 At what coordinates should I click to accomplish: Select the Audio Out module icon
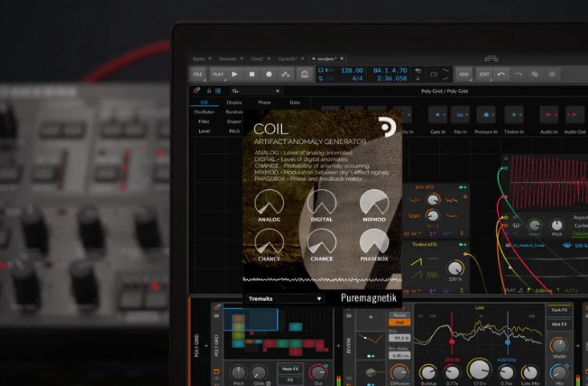[574, 115]
